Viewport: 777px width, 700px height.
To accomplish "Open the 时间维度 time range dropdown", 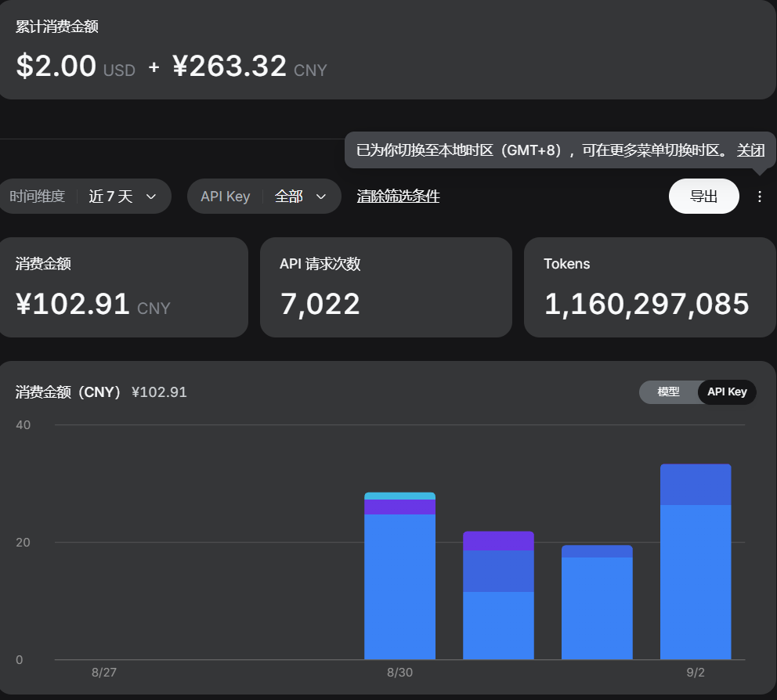I will (85, 197).
